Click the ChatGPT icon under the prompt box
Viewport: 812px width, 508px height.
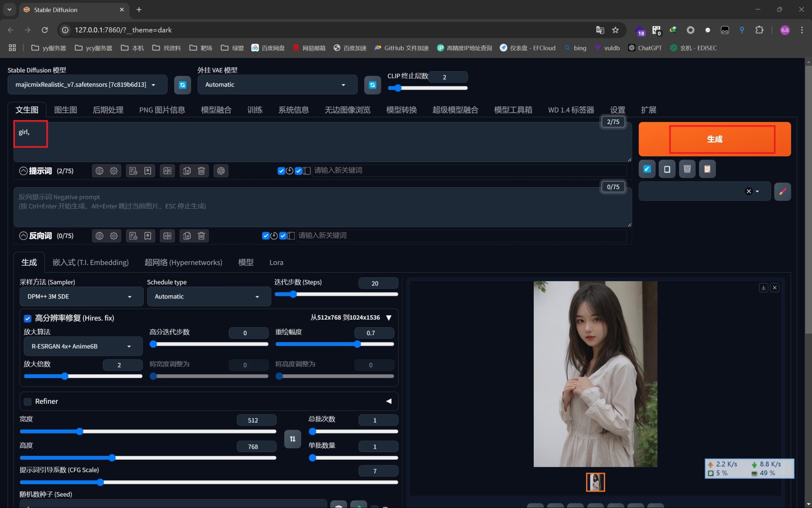[x=221, y=171]
